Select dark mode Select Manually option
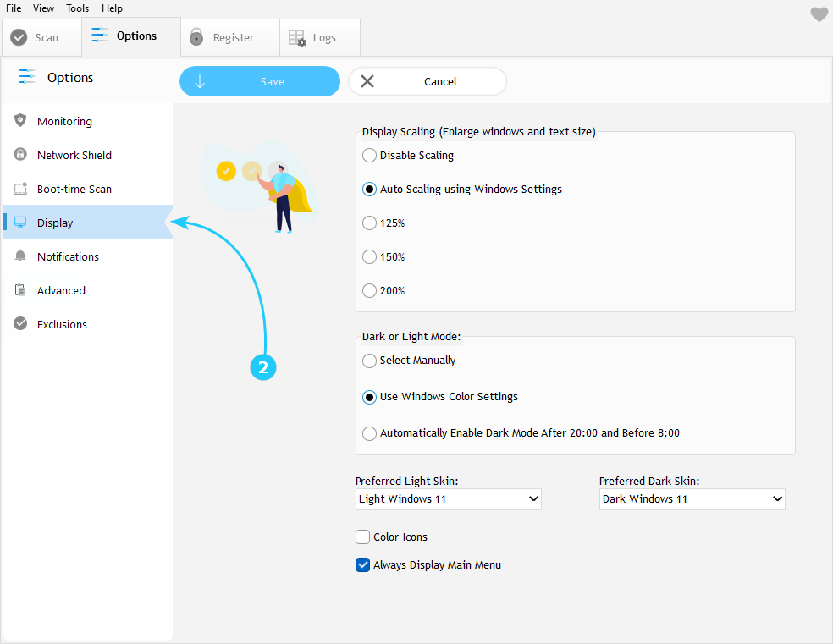This screenshot has height=644, width=833. [369, 361]
